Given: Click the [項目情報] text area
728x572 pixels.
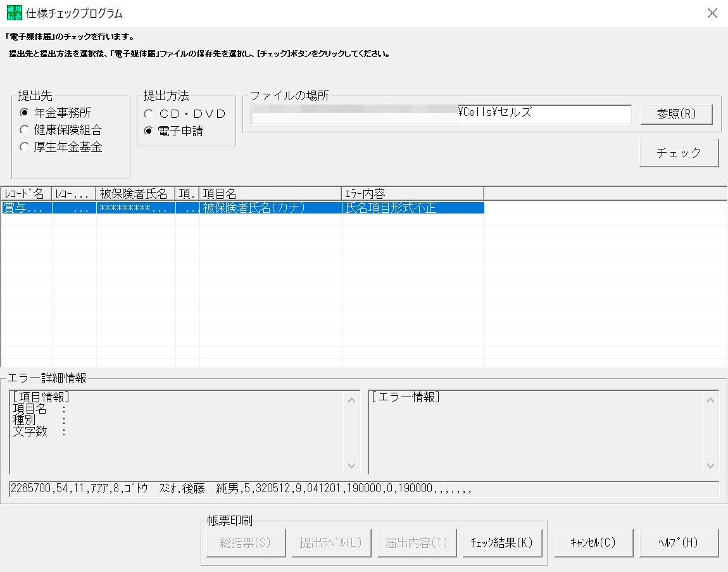Looking at the screenshot, I should pyautogui.click(x=184, y=432).
